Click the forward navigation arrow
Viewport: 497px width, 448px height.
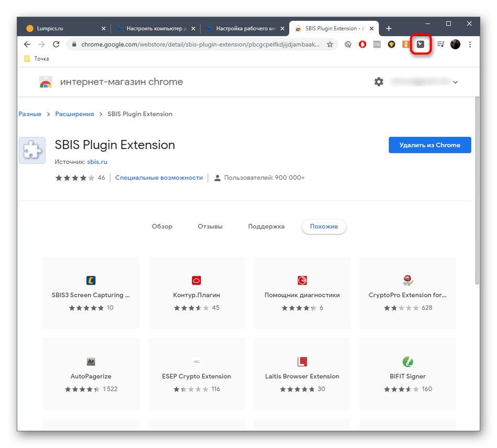(x=41, y=44)
